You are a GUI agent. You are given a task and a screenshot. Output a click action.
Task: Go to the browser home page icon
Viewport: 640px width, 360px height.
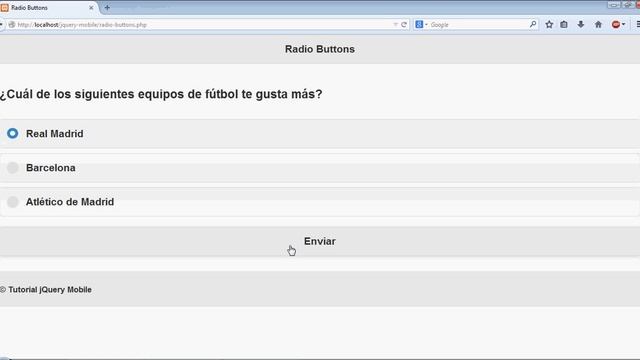coord(598,24)
